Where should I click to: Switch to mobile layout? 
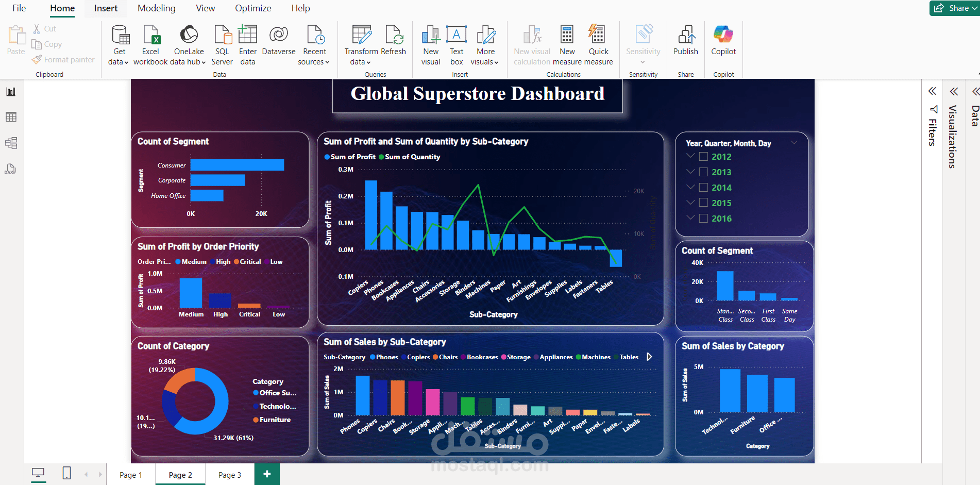pos(66,473)
